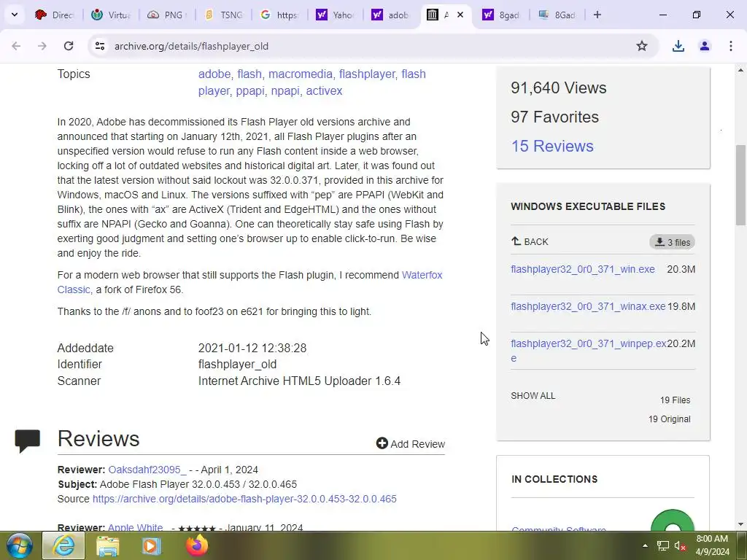Open the ppapi topic link
This screenshot has height=560, width=747.
[250, 90]
